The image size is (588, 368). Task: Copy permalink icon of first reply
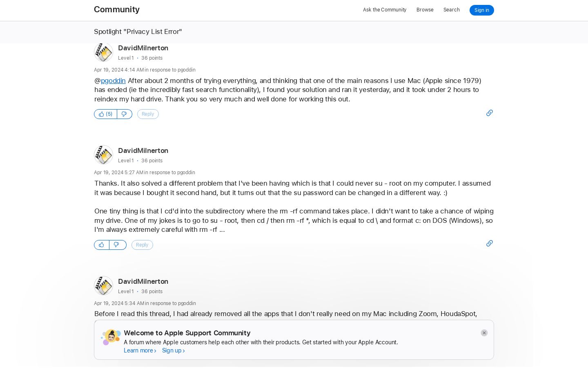pyautogui.click(x=489, y=113)
